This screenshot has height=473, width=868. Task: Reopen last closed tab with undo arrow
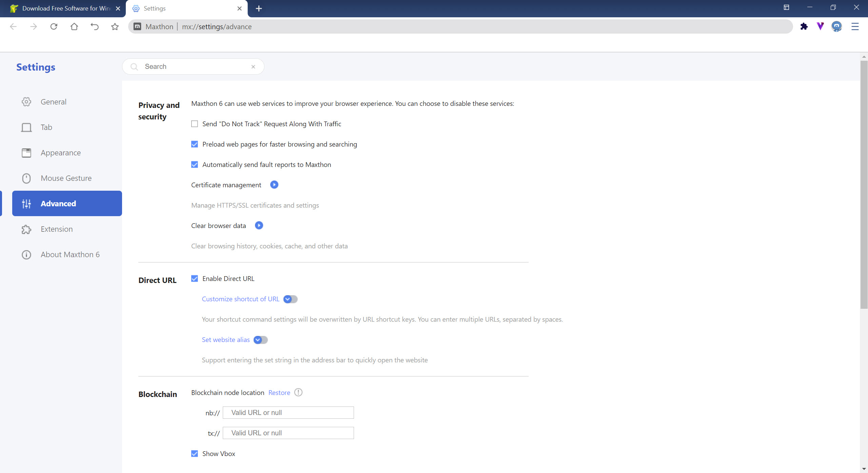tap(95, 26)
